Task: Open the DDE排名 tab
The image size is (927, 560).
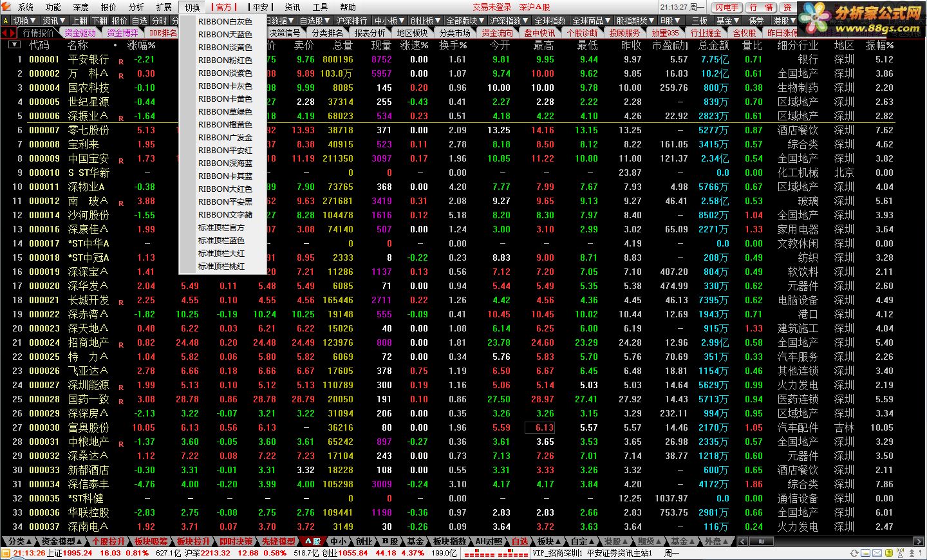Action: pyautogui.click(x=163, y=33)
